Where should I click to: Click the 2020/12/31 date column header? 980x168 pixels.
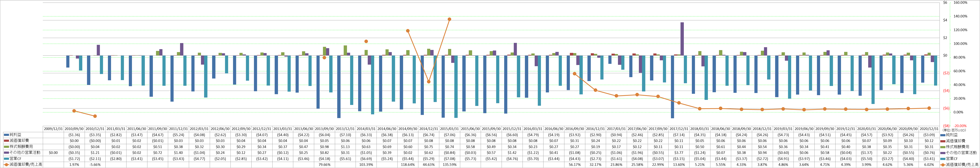point(929,129)
